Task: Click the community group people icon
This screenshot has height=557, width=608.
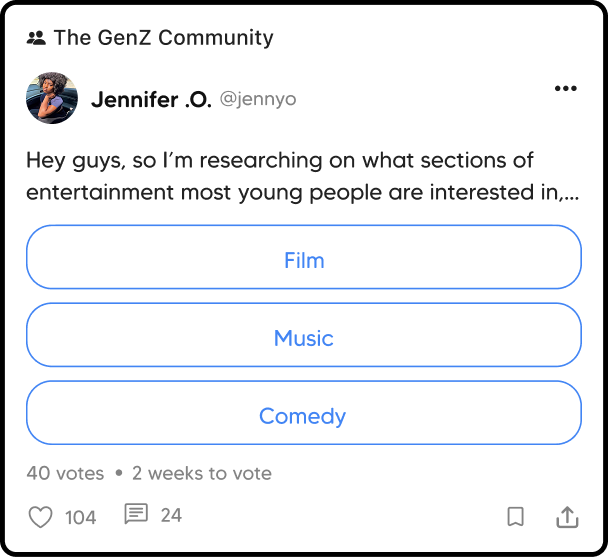Action: (36, 39)
